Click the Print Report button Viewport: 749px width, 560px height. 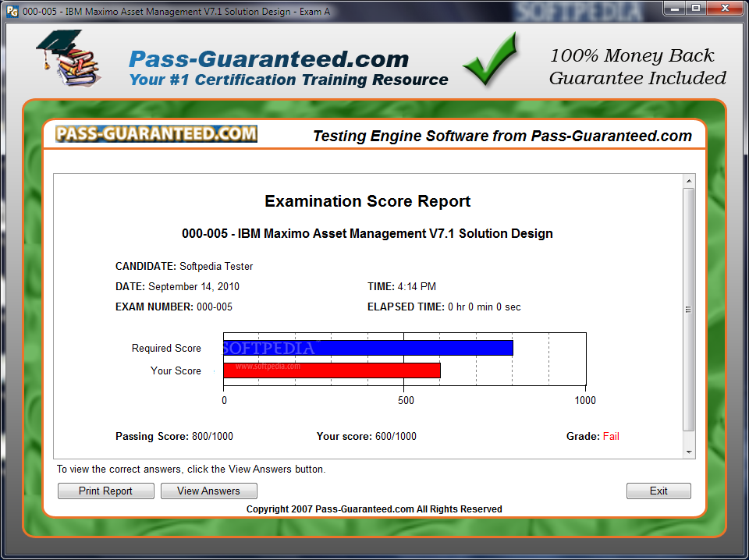coord(105,491)
